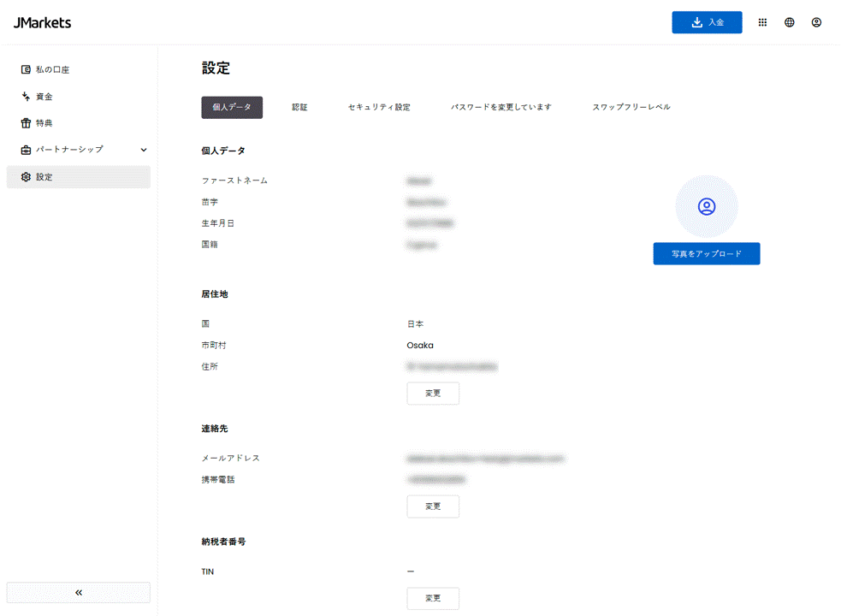
Task: Select 設定 in the sidebar
Action: pyautogui.click(x=79, y=177)
